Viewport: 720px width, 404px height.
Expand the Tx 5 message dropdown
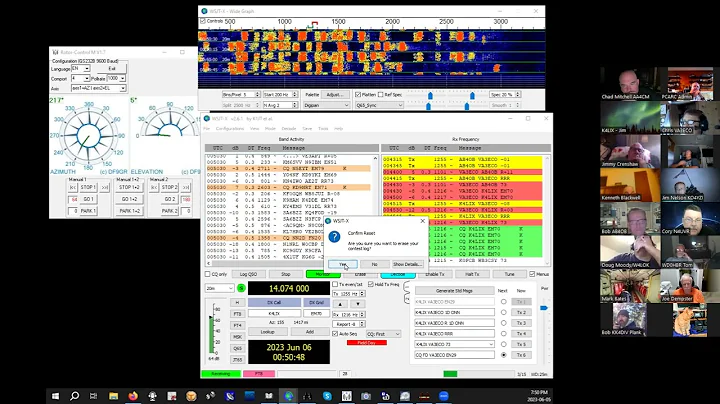[491, 344]
